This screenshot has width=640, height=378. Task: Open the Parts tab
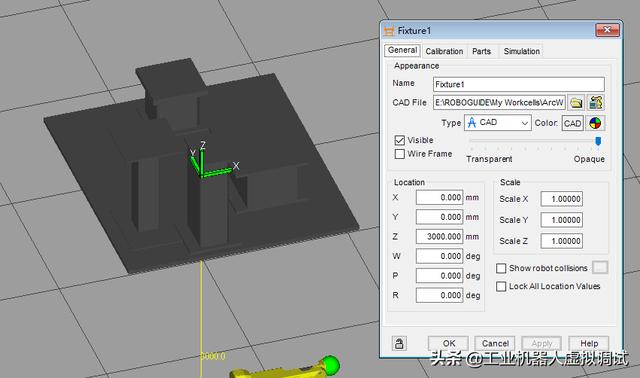pos(481,51)
